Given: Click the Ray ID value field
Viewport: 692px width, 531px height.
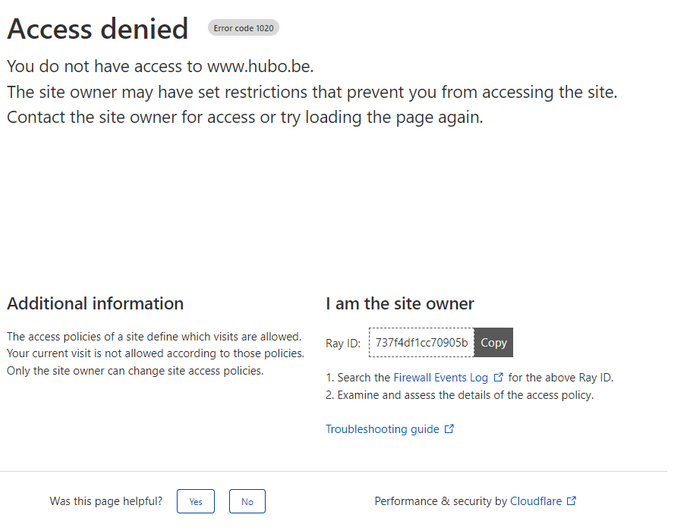Looking at the screenshot, I should point(421,342).
